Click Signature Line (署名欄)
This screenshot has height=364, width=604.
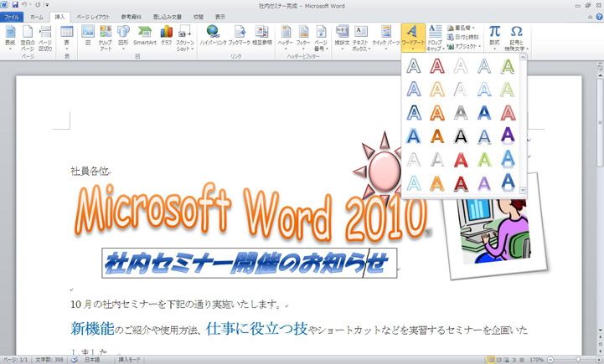(461, 28)
